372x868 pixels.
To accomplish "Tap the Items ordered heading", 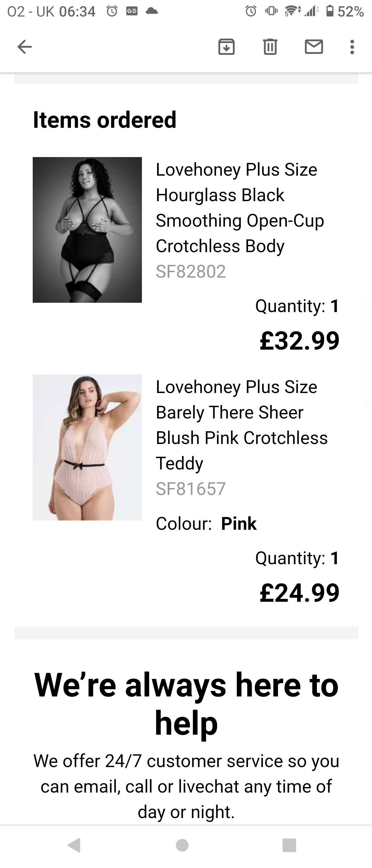I will click(105, 120).
